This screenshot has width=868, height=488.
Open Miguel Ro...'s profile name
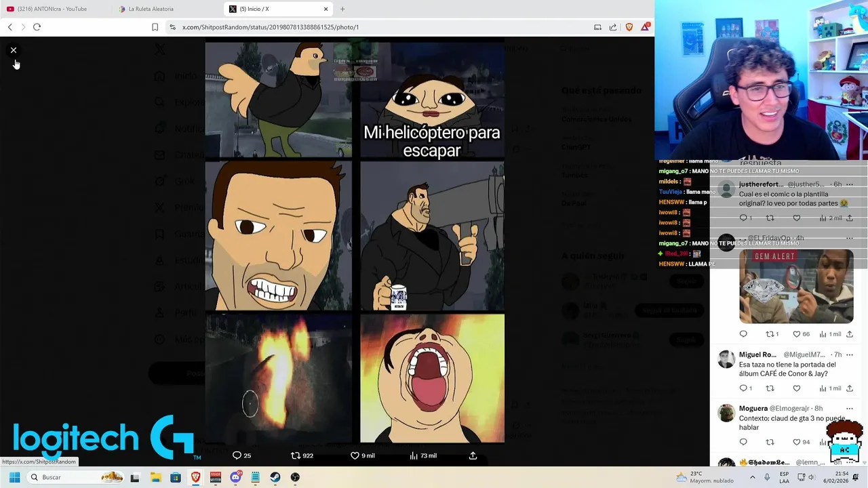[757, 354]
